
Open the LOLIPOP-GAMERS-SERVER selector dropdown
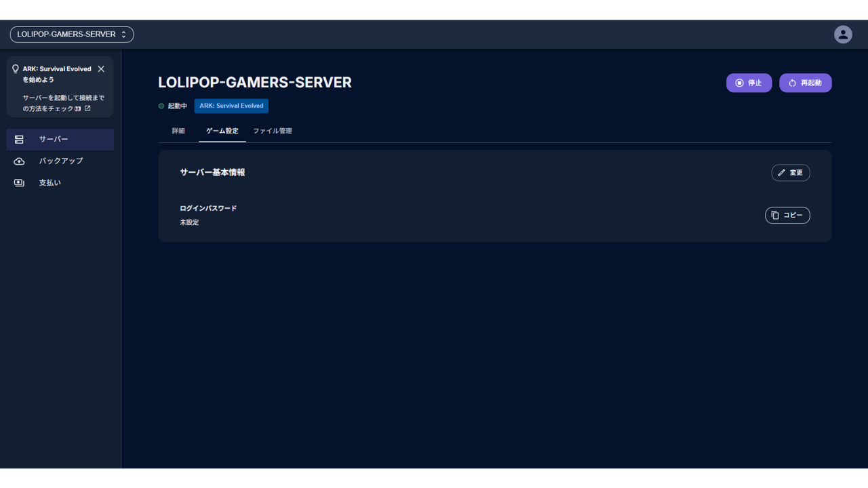[72, 34]
